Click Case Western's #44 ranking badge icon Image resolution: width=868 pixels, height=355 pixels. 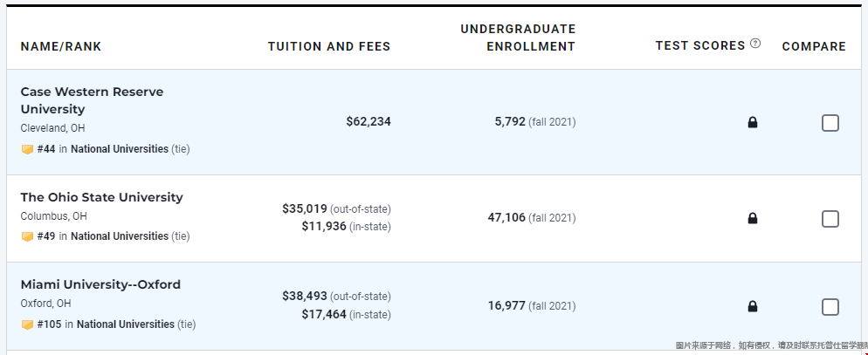[x=27, y=149]
